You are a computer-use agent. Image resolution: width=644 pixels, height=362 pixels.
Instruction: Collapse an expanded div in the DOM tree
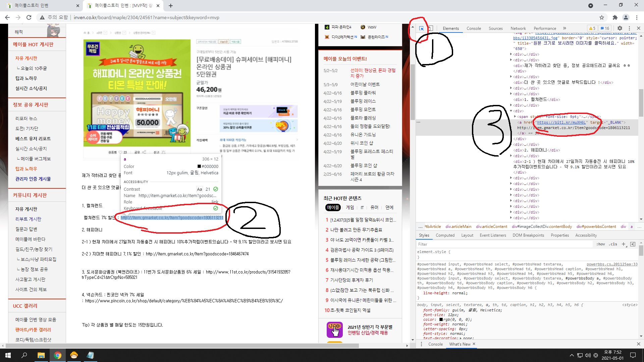click(x=512, y=111)
